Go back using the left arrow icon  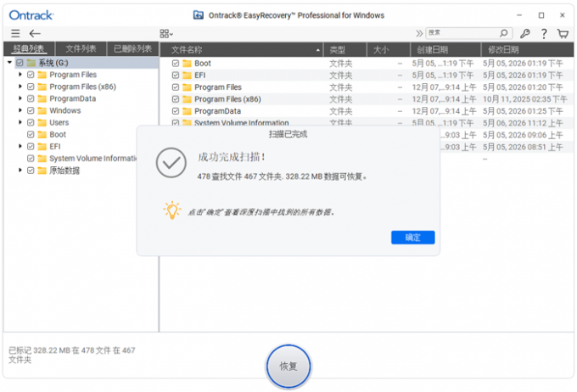pyautogui.click(x=35, y=33)
